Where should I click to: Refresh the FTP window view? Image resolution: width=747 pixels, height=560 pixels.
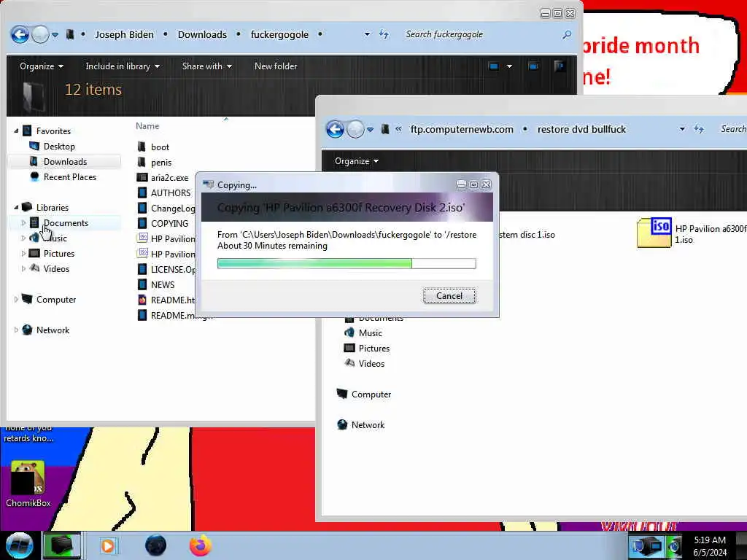coord(699,129)
